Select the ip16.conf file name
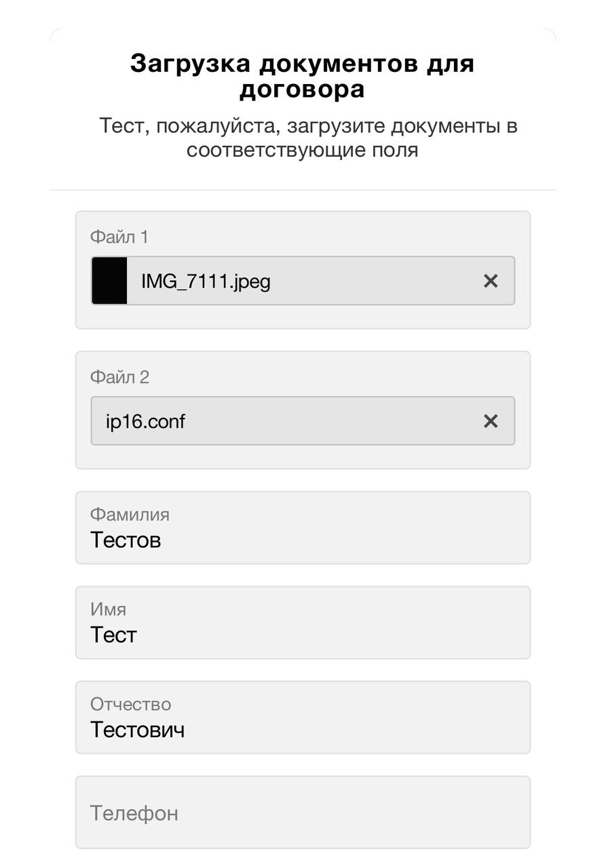The height and width of the screenshot is (868, 606). (x=145, y=422)
